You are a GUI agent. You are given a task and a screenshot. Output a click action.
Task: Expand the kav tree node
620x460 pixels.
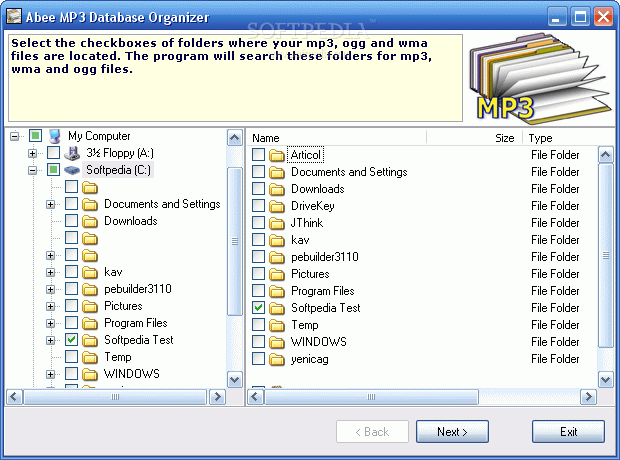pyautogui.click(x=50, y=273)
